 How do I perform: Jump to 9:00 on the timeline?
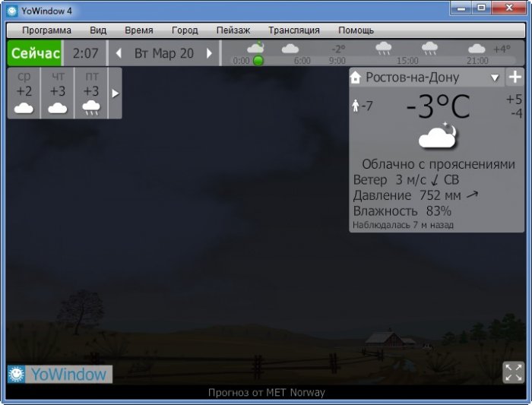tap(337, 61)
